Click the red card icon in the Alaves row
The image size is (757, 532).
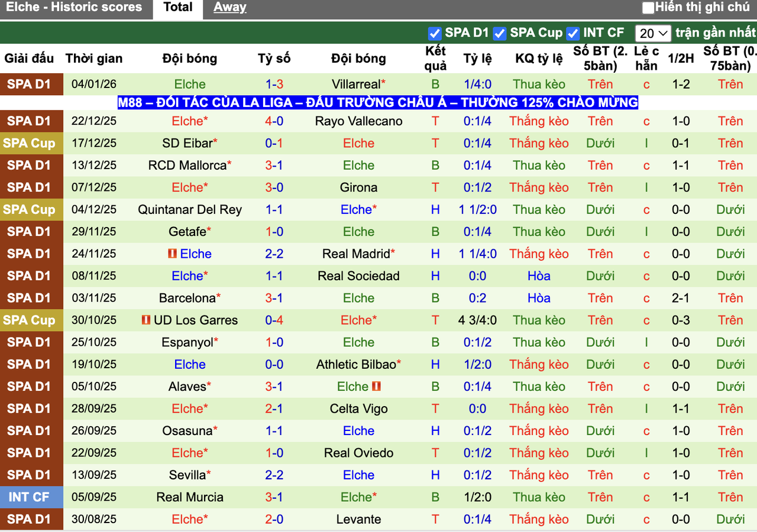pyautogui.click(x=376, y=387)
